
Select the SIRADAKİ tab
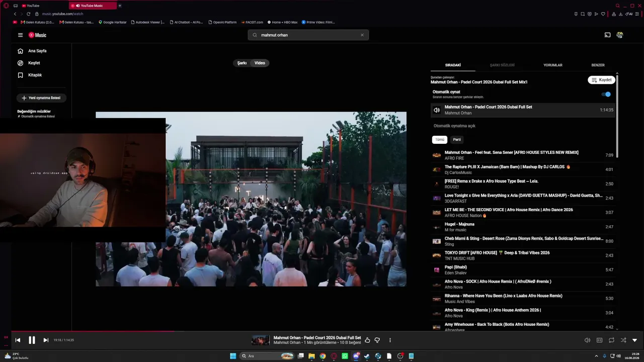453,65
